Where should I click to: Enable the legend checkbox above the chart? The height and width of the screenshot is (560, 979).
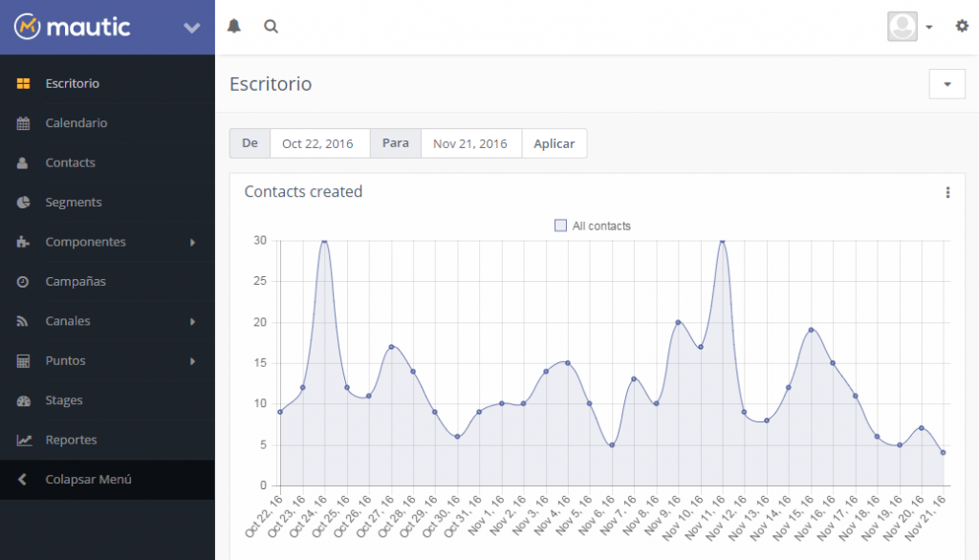click(x=560, y=226)
